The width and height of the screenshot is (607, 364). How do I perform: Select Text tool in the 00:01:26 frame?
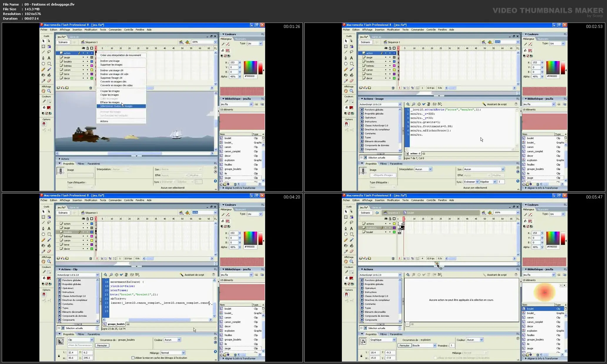49,58
